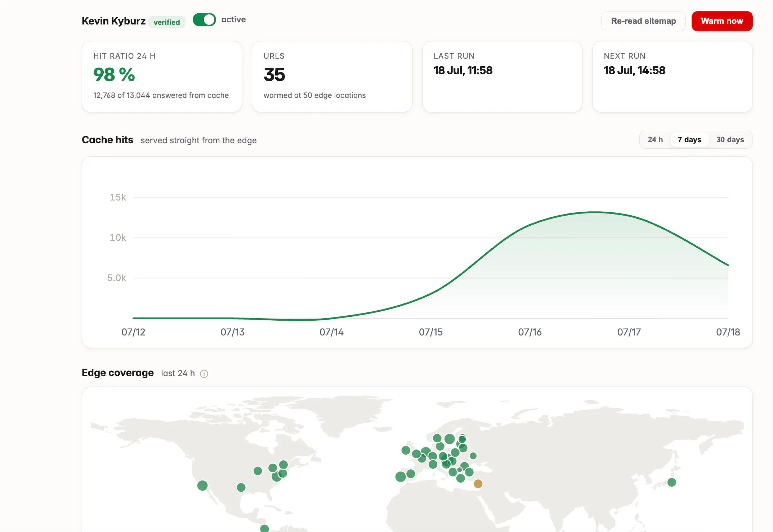773x532 pixels.
Task: Click the Re-read sitemap button
Action: coord(643,21)
